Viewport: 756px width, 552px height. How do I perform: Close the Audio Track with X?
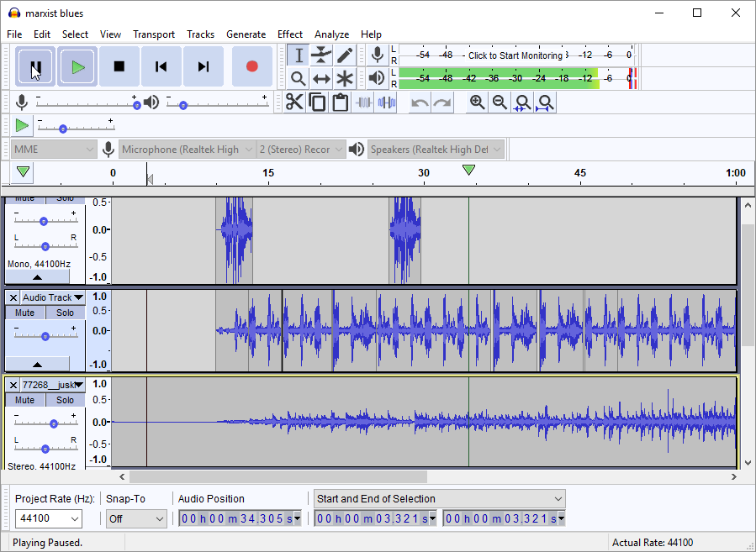(x=13, y=297)
